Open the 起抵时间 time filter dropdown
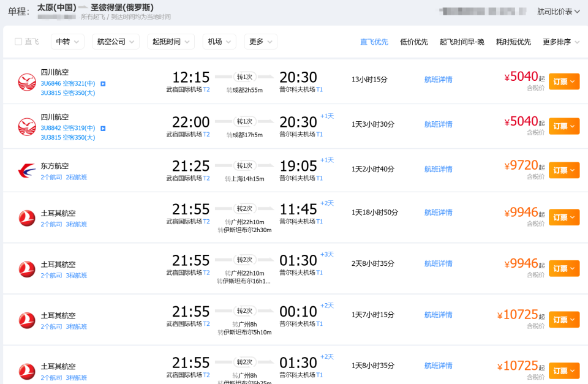Viewport: 588px width, 384px height. click(171, 42)
